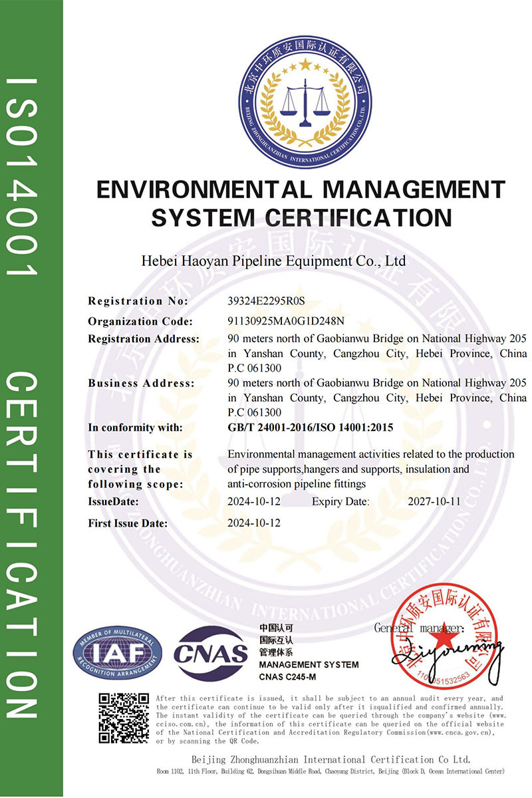The image size is (532, 798).
Task: Click the "First Issue Date:" label
Action: (128, 523)
